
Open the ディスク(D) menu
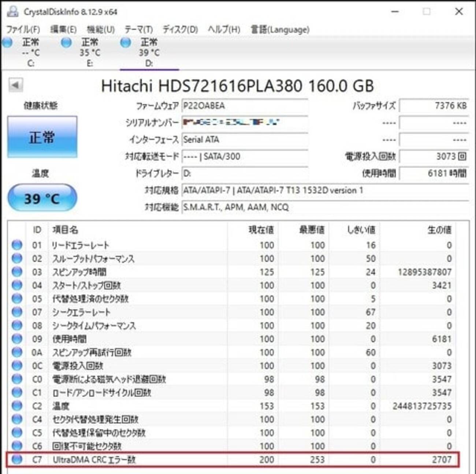tap(180, 29)
